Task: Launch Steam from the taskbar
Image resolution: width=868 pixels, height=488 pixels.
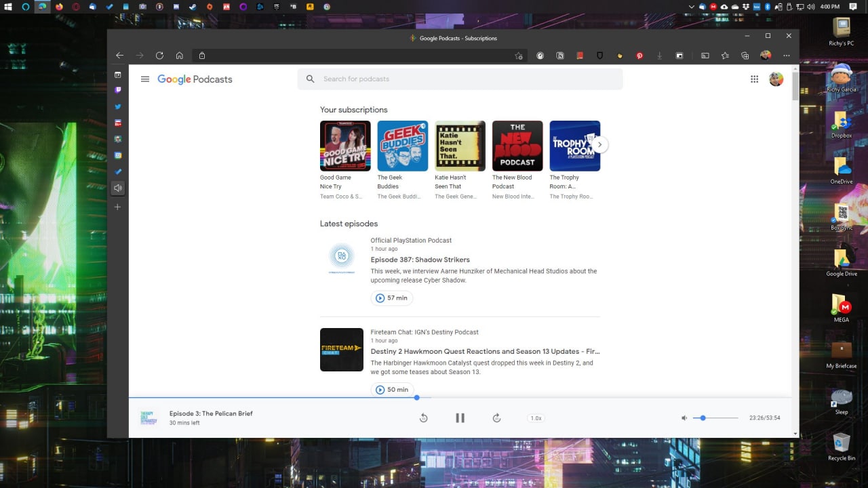Action: tap(193, 7)
